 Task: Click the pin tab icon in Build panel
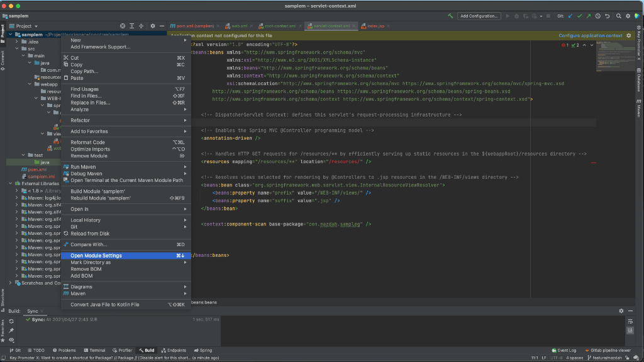pyautogui.click(x=11, y=331)
